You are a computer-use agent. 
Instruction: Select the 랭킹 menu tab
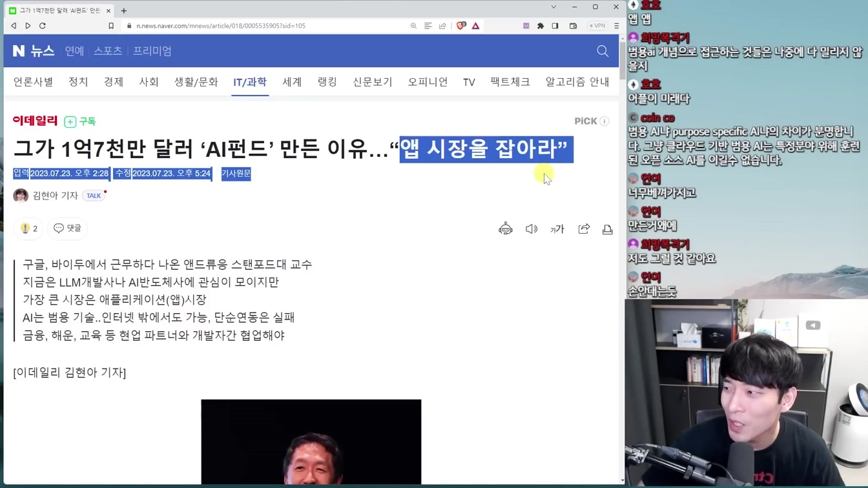(327, 82)
